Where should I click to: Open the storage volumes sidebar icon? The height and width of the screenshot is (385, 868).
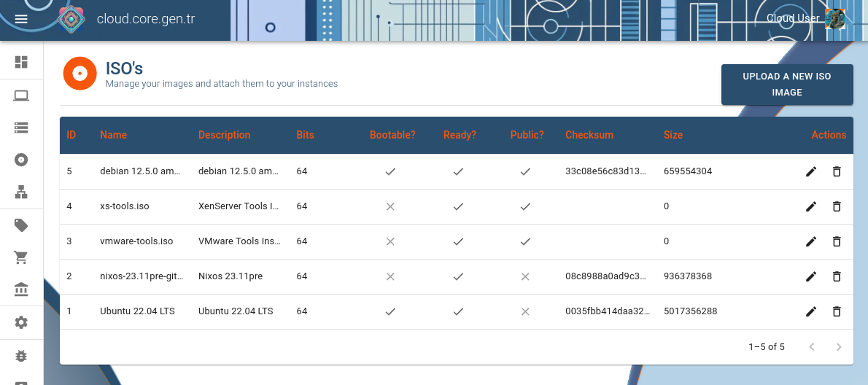pyautogui.click(x=21, y=128)
